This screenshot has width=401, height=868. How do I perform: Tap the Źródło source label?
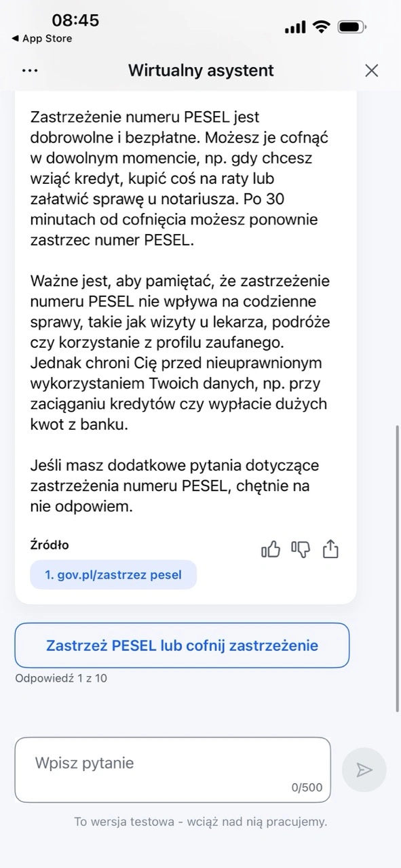click(x=45, y=545)
